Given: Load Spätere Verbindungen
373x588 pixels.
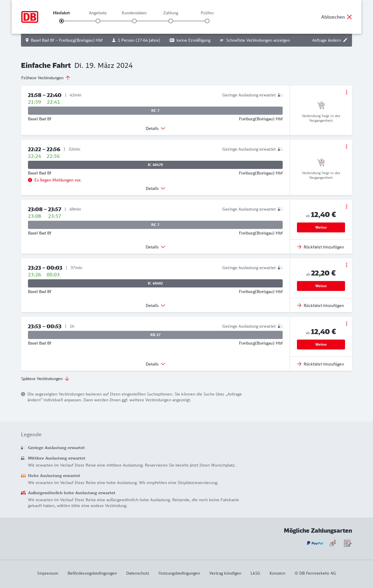Looking at the screenshot, I should point(45,379).
